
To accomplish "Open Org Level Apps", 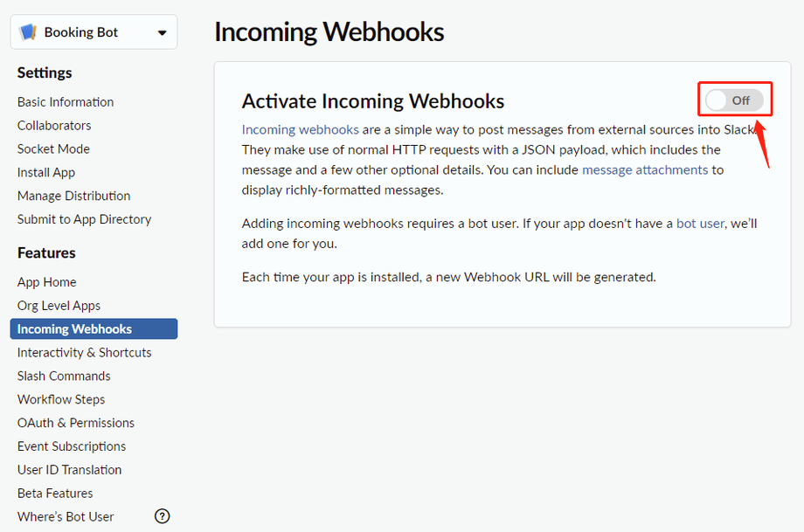I will tap(59, 306).
